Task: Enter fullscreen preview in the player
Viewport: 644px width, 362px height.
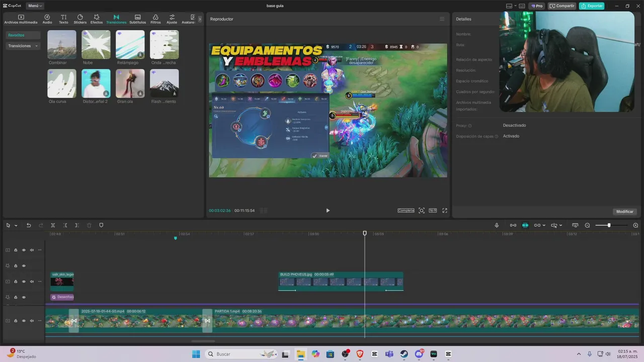Action: click(445, 211)
